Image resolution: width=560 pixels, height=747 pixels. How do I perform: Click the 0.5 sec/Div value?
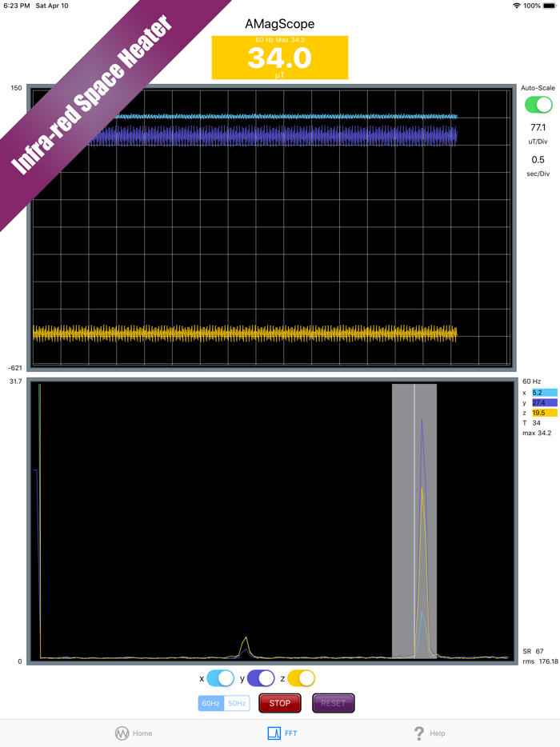point(538,160)
